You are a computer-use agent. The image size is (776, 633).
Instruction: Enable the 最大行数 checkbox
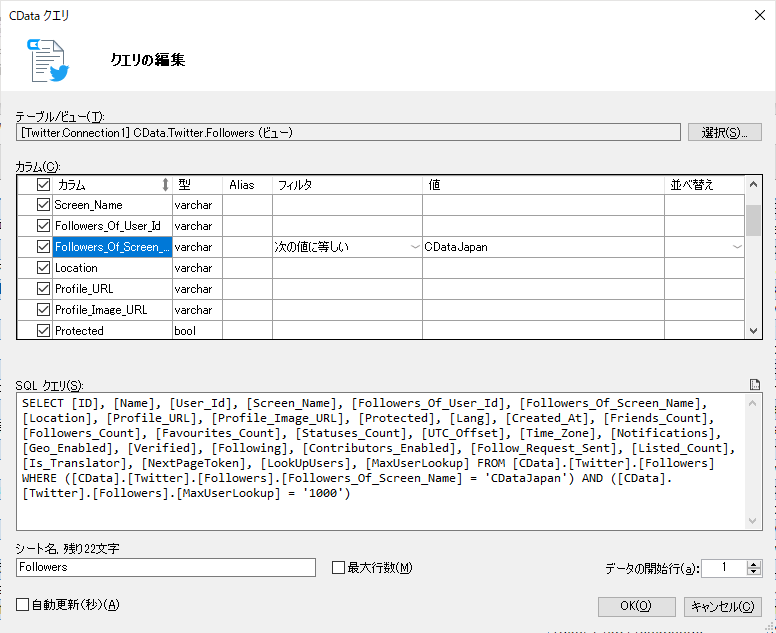click(x=338, y=567)
